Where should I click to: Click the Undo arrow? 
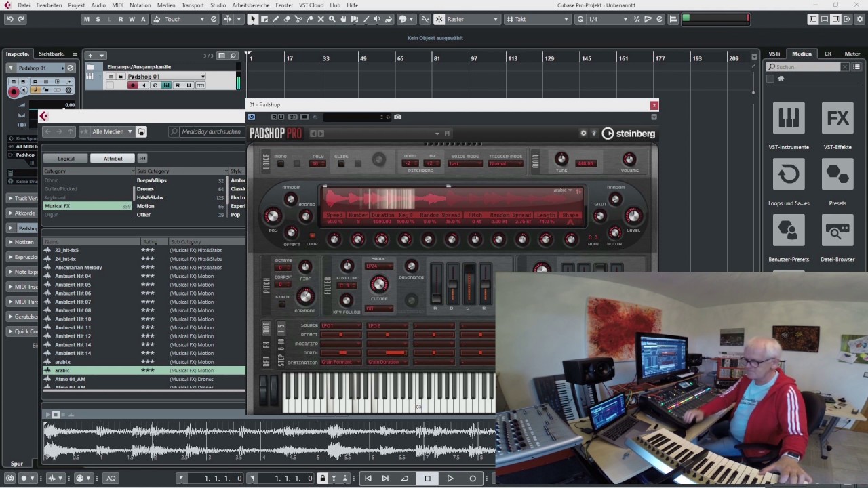click(9, 19)
